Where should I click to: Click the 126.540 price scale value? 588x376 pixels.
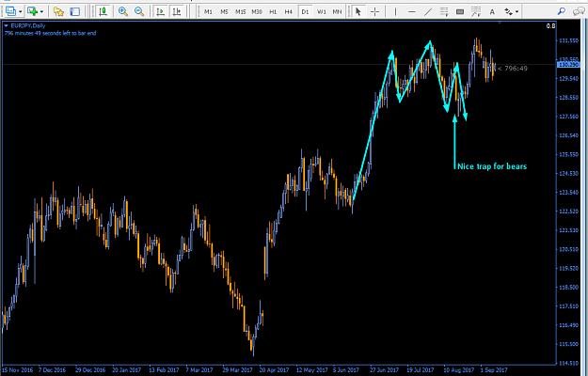point(569,135)
